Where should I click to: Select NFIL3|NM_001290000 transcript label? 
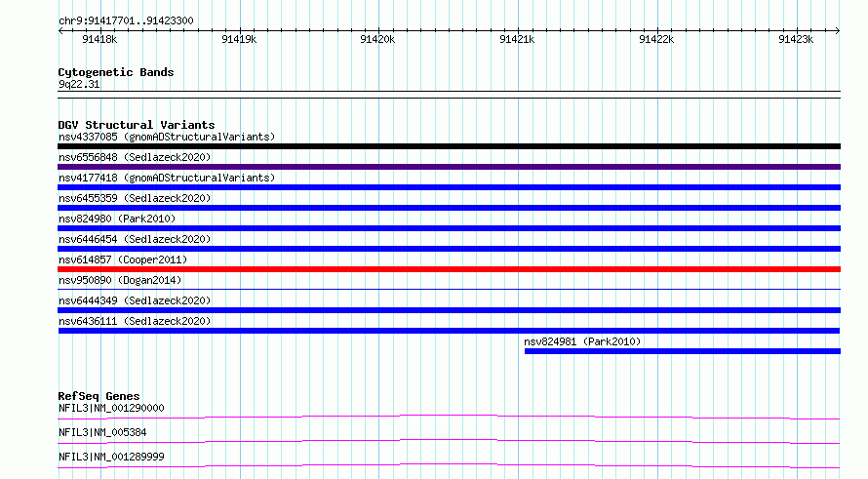[x=111, y=408]
